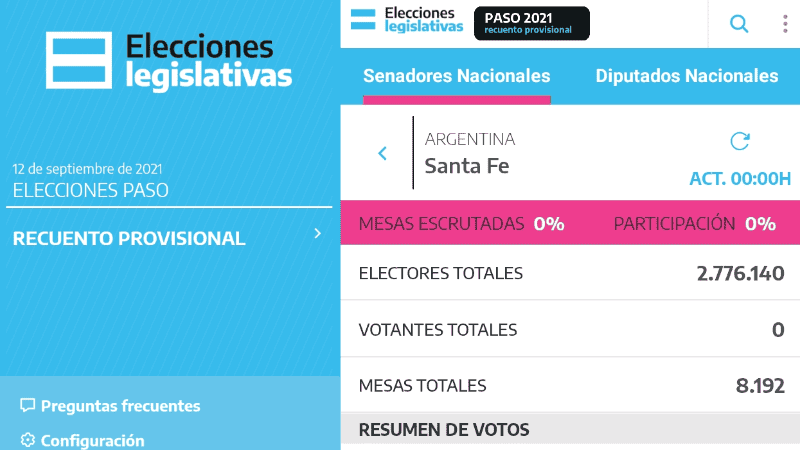Viewport: 800px width, 450px height.
Task: Go back using the left chevron
Action: pyautogui.click(x=382, y=153)
